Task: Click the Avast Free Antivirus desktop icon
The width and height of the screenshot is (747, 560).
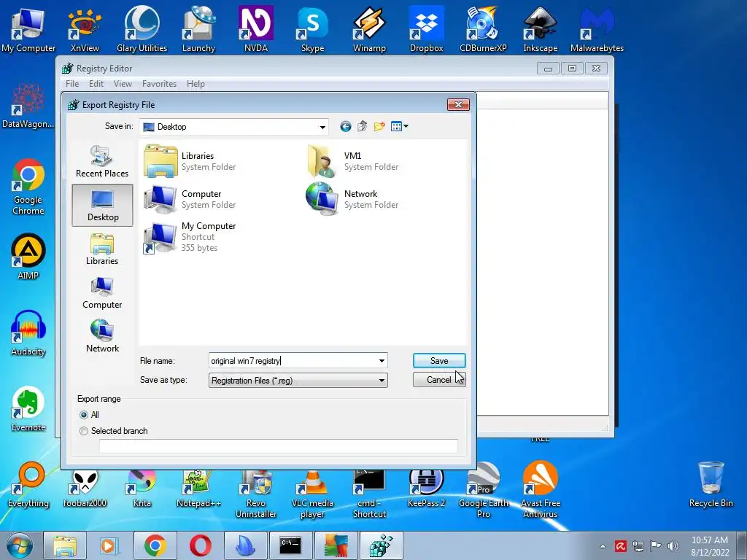Action: 541,489
